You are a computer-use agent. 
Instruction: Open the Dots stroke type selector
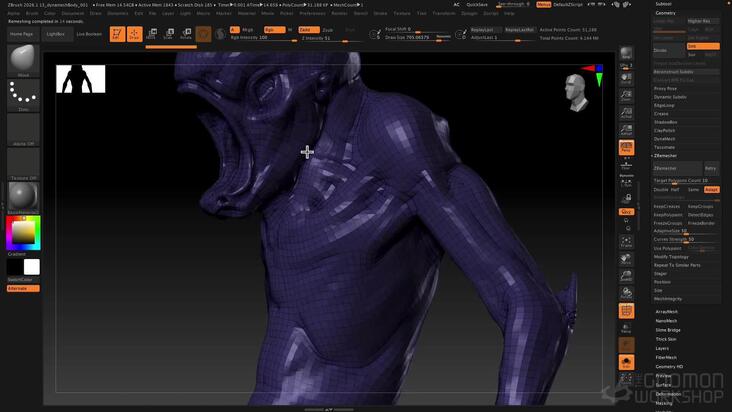click(23, 95)
